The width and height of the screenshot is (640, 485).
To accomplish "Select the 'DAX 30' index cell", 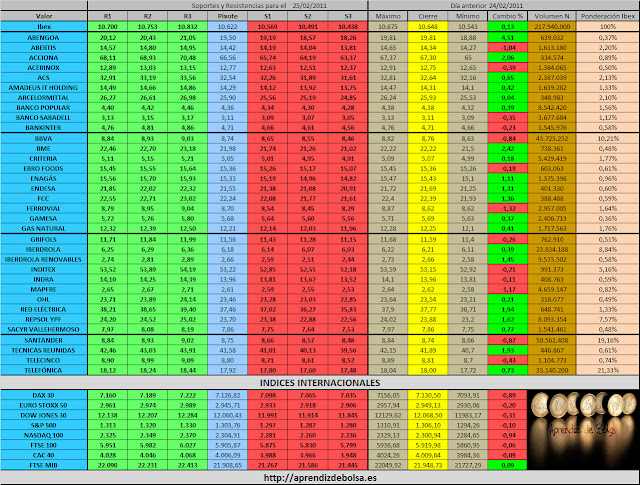I will pos(44,395).
